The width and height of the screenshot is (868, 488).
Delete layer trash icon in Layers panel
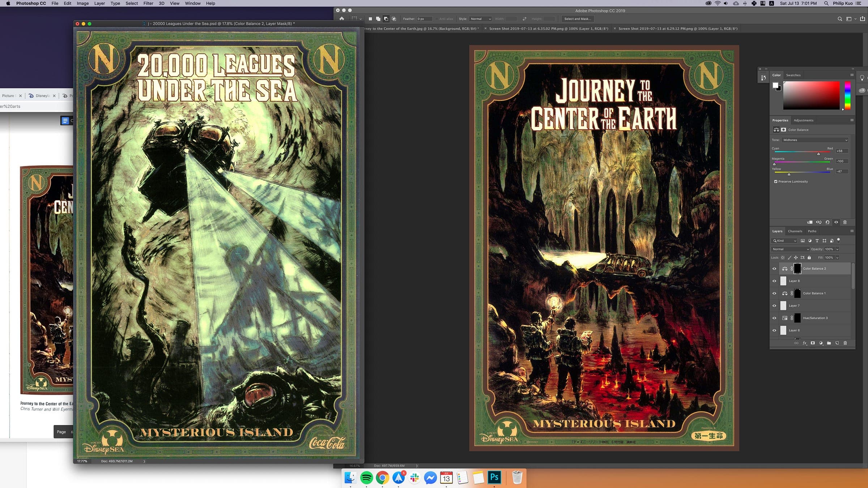pos(845,343)
